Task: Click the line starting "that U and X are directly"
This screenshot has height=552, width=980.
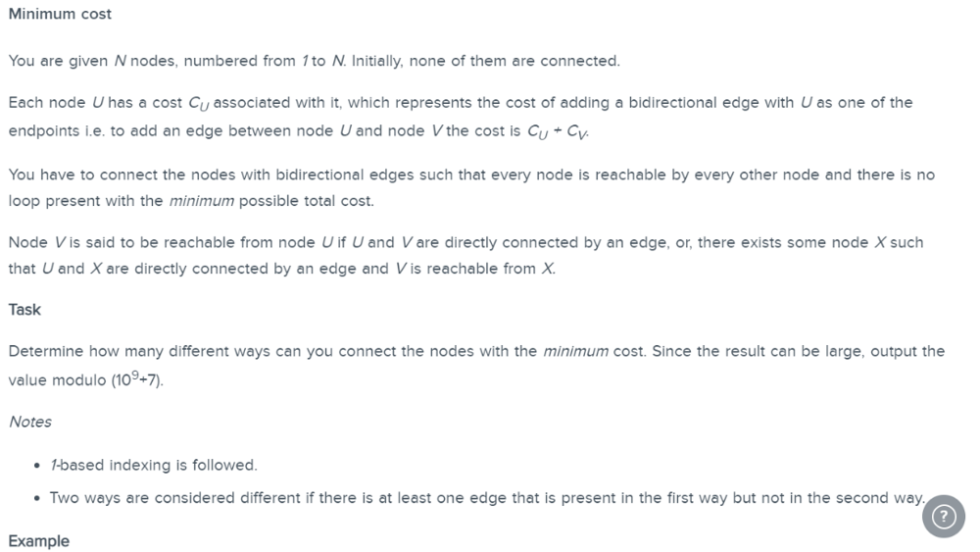Action: coord(282,269)
